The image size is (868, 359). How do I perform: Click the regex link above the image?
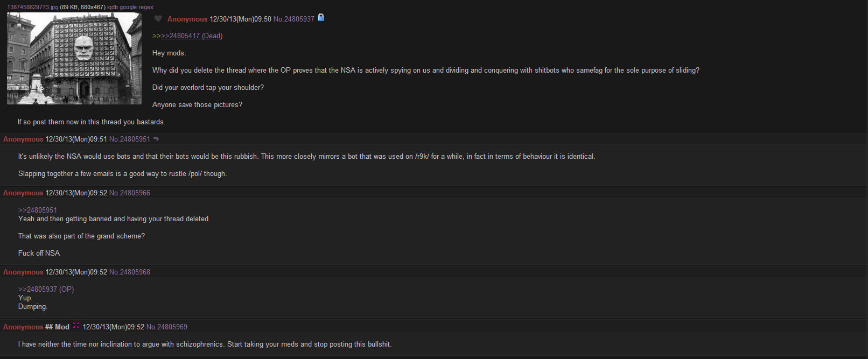(x=146, y=7)
